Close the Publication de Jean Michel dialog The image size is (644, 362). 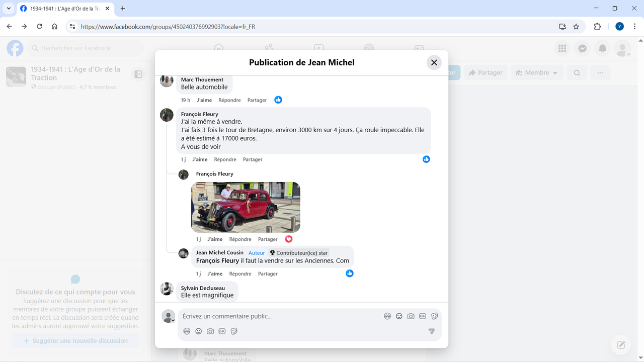(434, 62)
